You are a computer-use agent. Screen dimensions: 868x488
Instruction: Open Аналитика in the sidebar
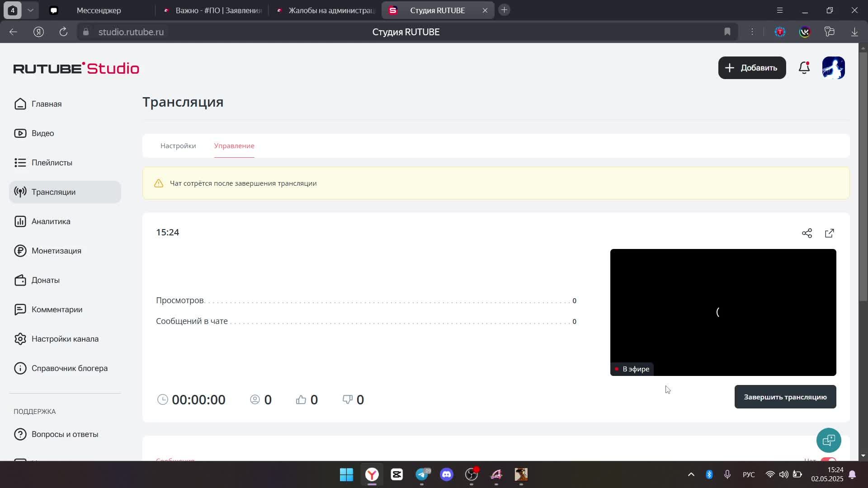51,221
